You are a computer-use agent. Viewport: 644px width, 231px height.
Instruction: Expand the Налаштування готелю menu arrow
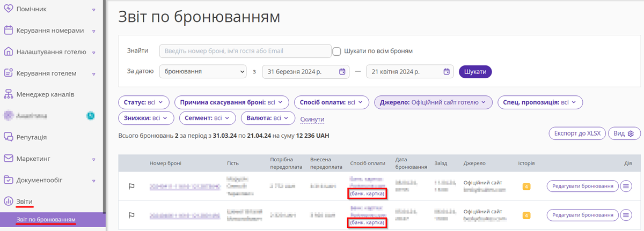[94, 53]
